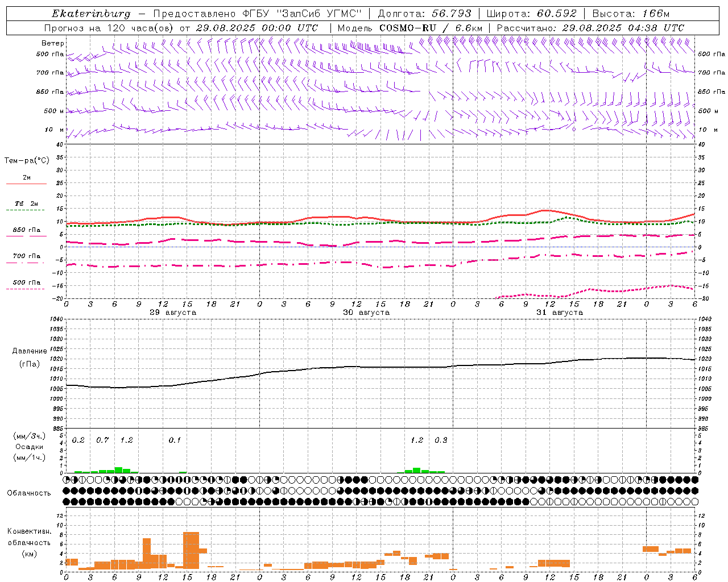Click the '(гПа)' unit under Давление

(30, 364)
